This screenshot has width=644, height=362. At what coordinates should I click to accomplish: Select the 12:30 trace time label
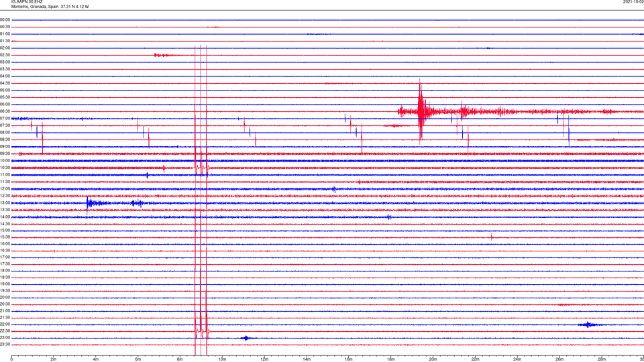point(5,196)
